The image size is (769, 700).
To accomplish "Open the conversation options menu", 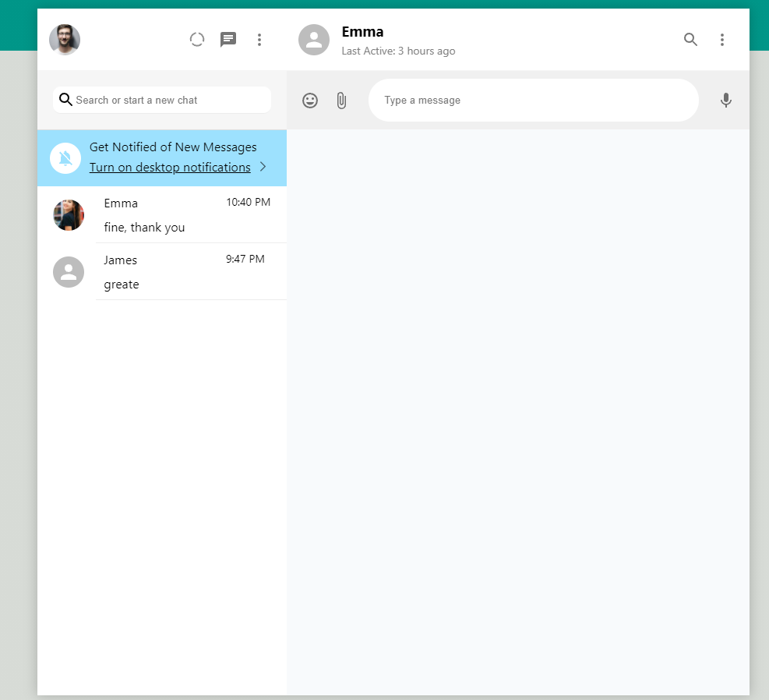I will [722, 39].
